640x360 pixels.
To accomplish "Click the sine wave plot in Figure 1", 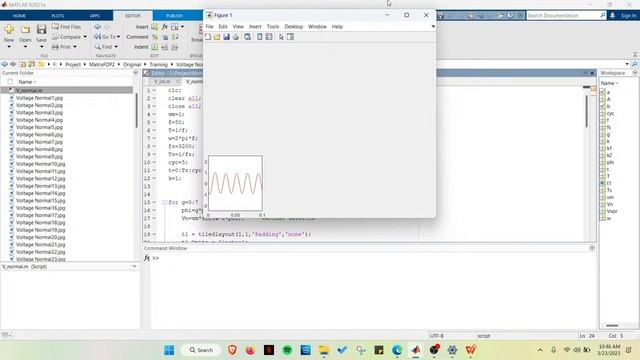I will click(x=235, y=183).
